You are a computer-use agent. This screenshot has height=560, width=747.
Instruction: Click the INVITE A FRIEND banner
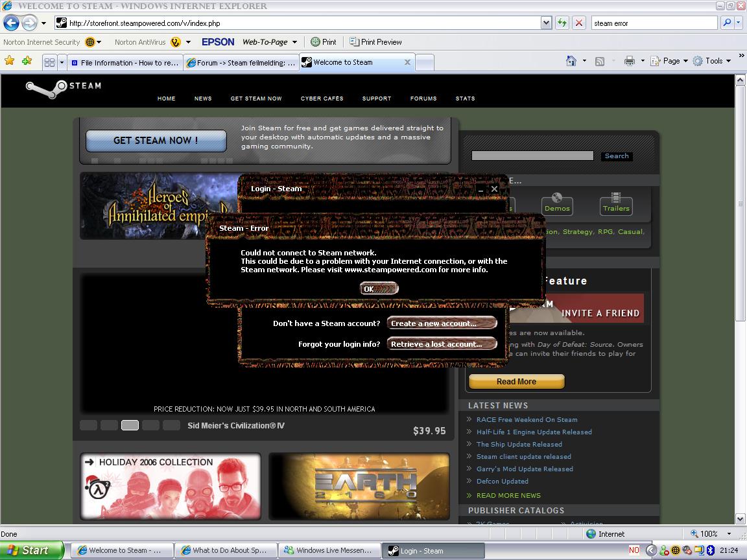577,309
